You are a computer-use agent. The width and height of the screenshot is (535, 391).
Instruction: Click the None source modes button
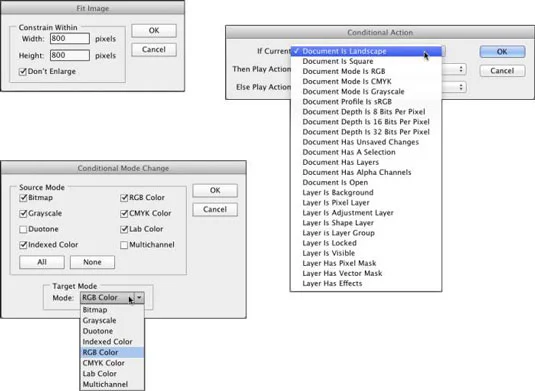(x=92, y=262)
